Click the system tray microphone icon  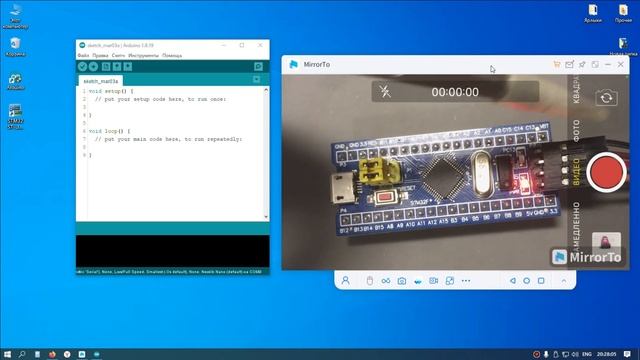pos(546,354)
